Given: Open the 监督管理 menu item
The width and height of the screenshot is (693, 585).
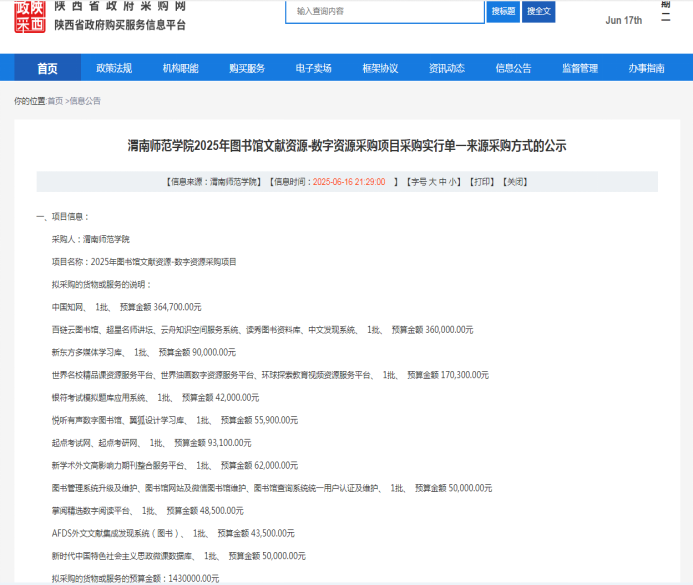Looking at the screenshot, I should (579, 68).
